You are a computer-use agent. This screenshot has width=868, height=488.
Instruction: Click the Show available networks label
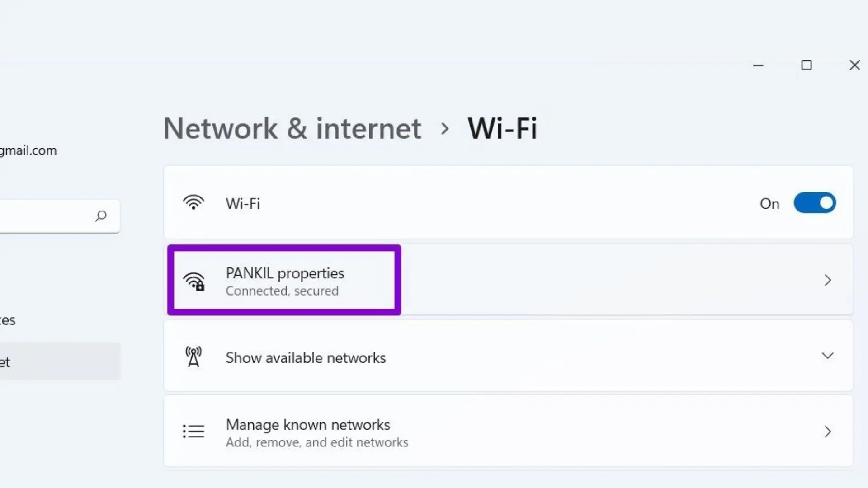pos(306,358)
